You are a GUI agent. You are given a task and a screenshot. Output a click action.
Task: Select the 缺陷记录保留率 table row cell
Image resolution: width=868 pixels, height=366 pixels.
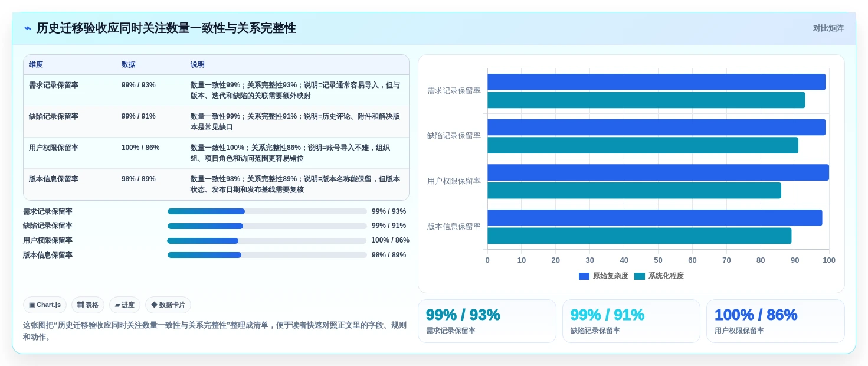(54, 116)
